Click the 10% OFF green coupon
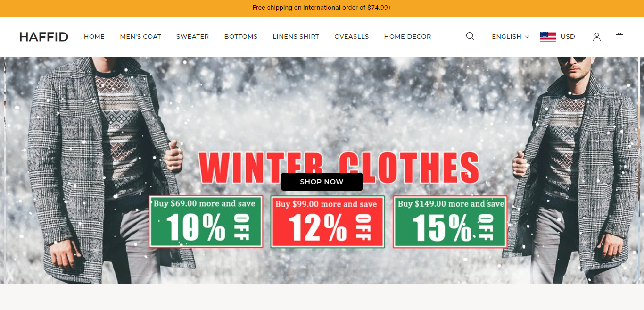The image size is (644, 310). coord(206,221)
